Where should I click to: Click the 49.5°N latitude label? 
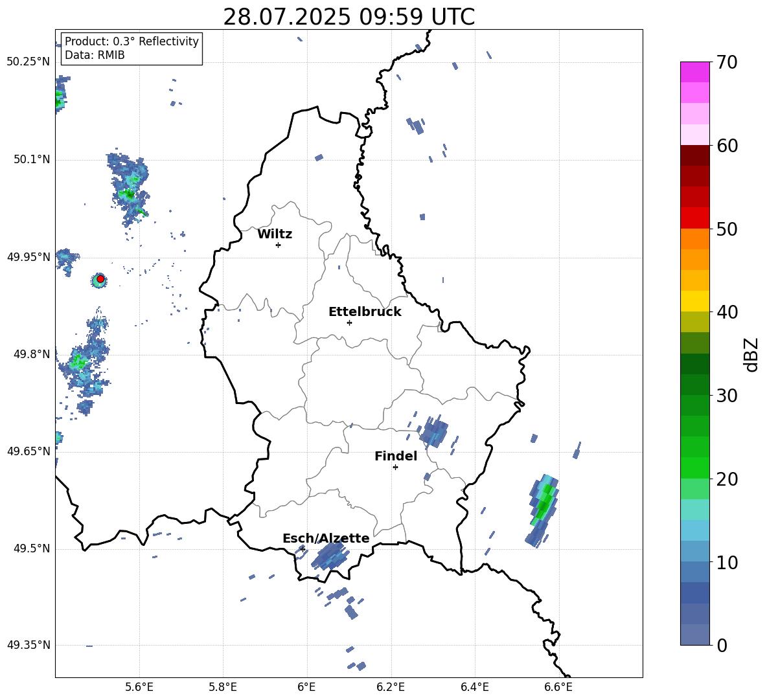point(32,548)
